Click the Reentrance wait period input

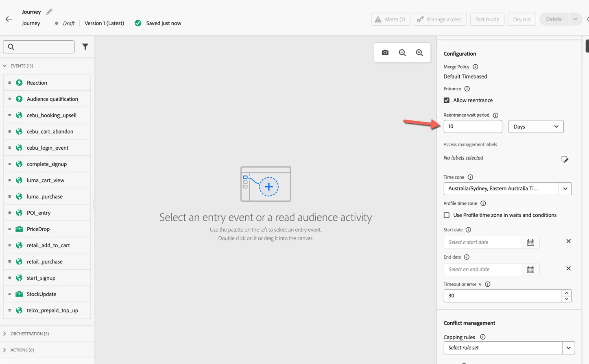(x=473, y=126)
